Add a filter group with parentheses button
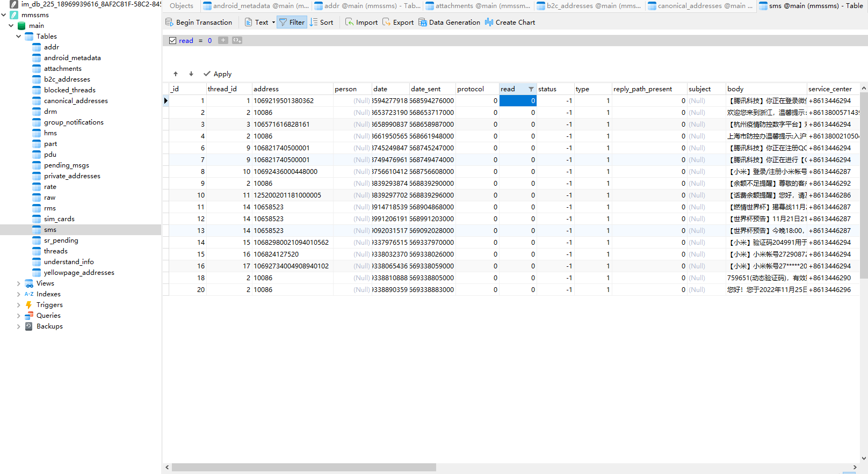868x474 pixels. point(237,40)
